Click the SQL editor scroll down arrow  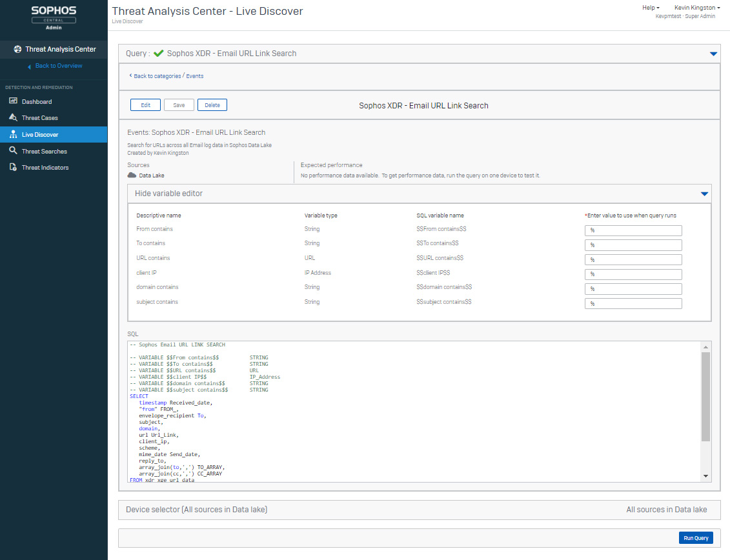tap(706, 476)
